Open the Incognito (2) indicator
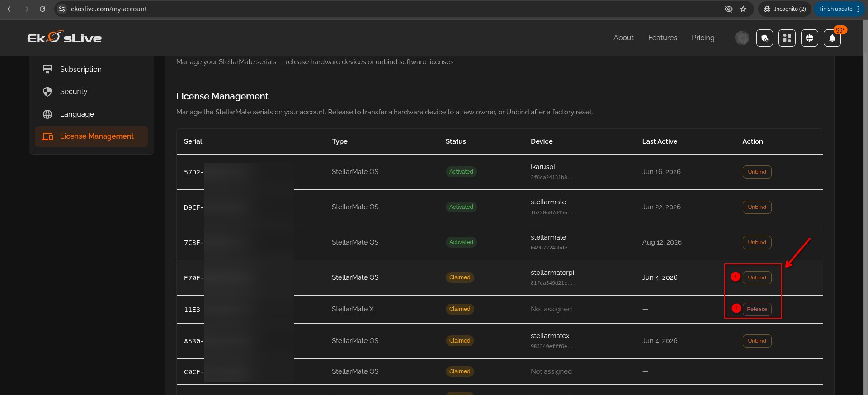868x395 pixels. (x=785, y=9)
